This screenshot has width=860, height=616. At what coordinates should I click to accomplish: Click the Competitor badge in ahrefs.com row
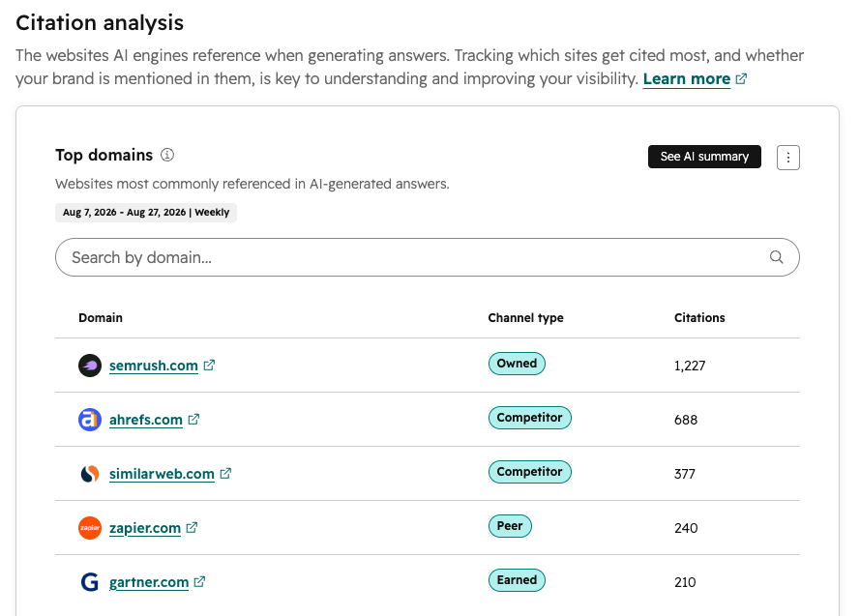coord(530,418)
